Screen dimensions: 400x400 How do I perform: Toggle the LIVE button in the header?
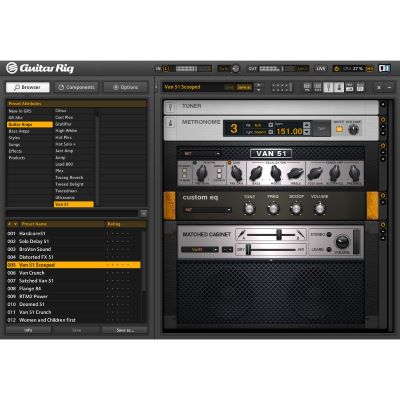pyautogui.click(x=321, y=69)
